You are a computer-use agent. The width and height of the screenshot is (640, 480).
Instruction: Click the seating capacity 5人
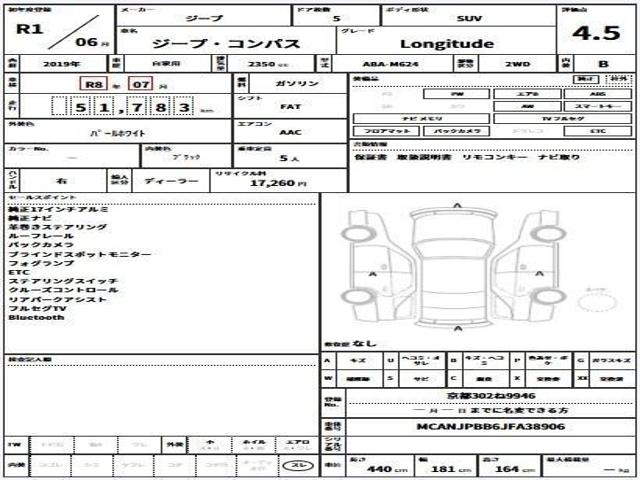coord(289,158)
